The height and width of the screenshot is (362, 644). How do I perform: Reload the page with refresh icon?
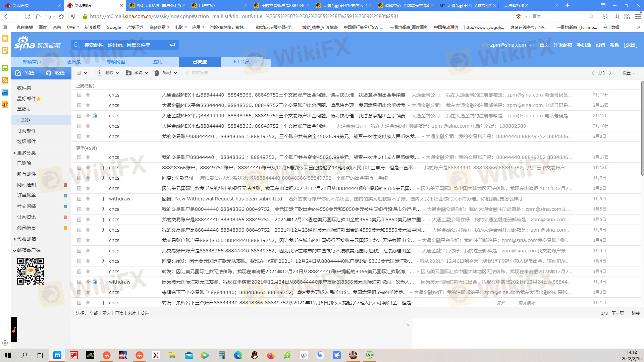pyautogui.click(x=28, y=16)
